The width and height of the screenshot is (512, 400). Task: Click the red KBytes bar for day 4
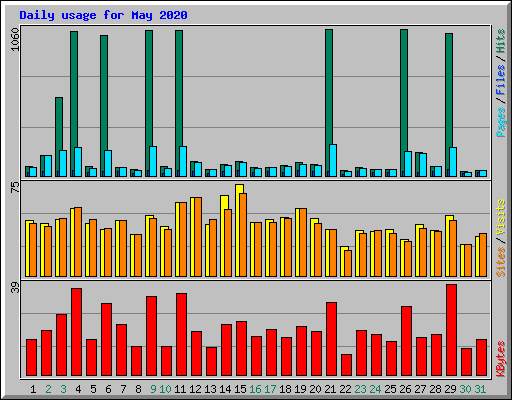click(76, 332)
